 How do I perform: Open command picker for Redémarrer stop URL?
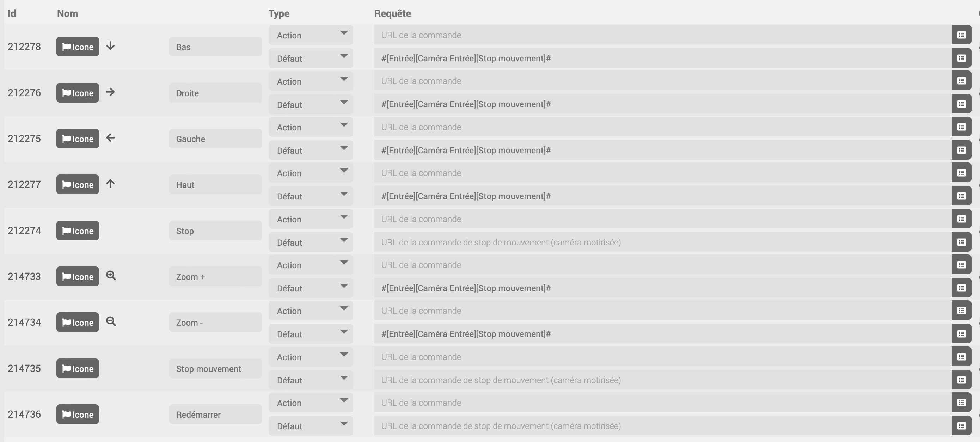coord(961,426)
